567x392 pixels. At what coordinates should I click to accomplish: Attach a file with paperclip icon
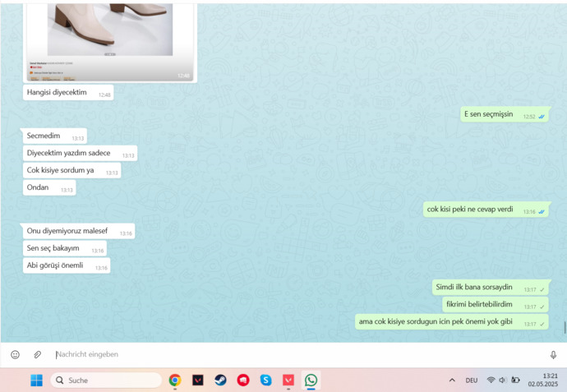point(37,354)
